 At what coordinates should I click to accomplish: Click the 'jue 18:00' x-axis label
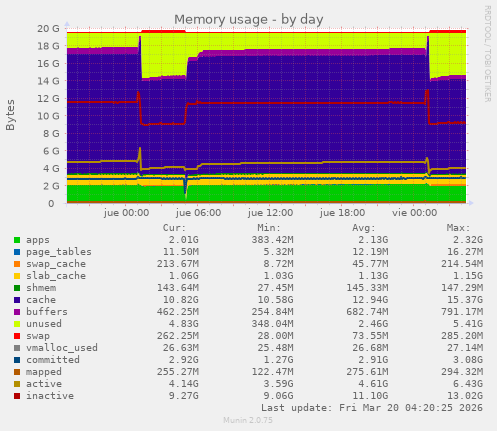tap(342, 213)
